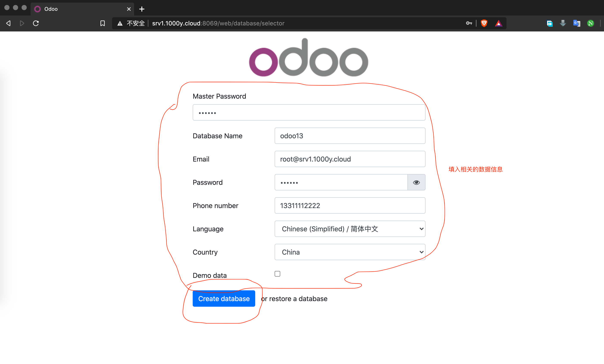Click the green N extension icon

click(x=590, y=23)
